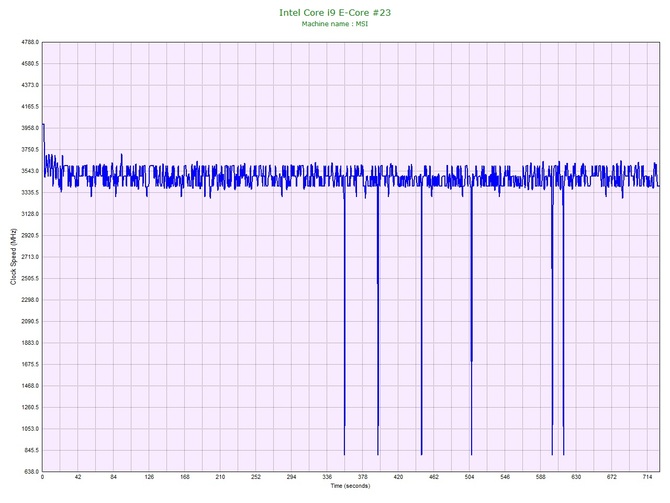Click the 1883.0 y-axis value
The width and height of the screenshot is (670, 503).
pyautogui.click(x=30, y=343)
